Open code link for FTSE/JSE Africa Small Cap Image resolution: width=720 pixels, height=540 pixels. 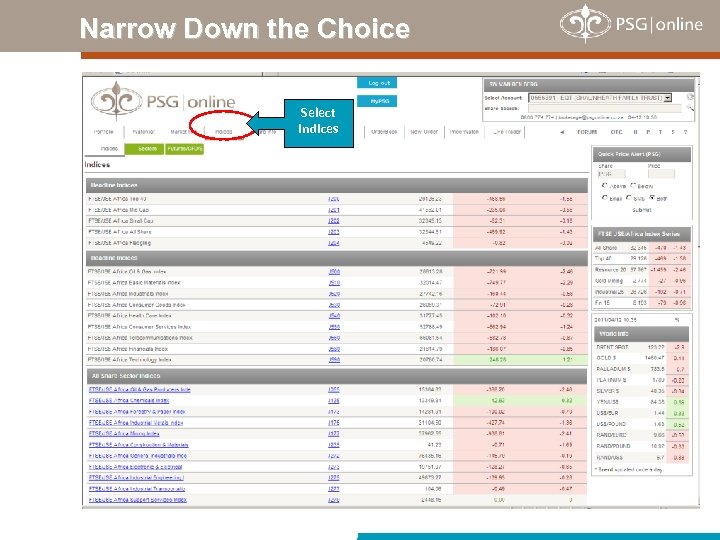334,221
